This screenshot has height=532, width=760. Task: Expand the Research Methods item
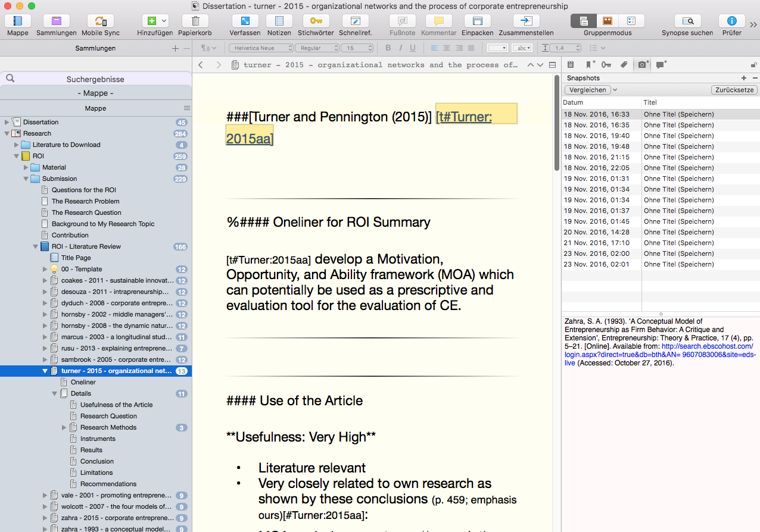pos(64,427)
